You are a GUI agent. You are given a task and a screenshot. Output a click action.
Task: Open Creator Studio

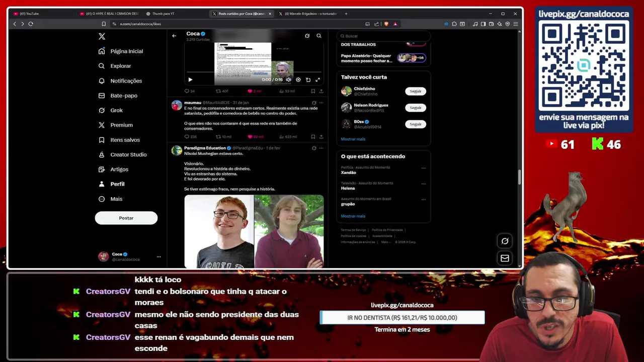click(122, 154)
